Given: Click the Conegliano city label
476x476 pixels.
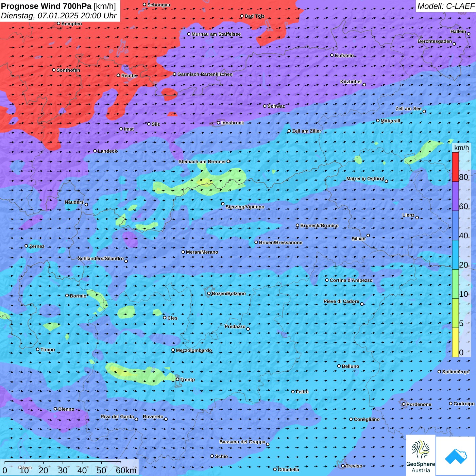Looking at the screenshot, I should click(367, 419).
